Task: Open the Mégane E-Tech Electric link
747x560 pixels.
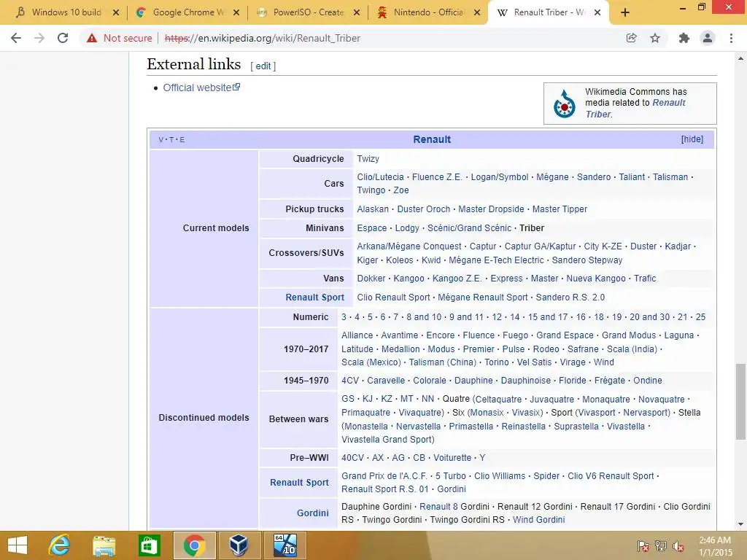Action: pyautogui.click(x=496, y=260)
